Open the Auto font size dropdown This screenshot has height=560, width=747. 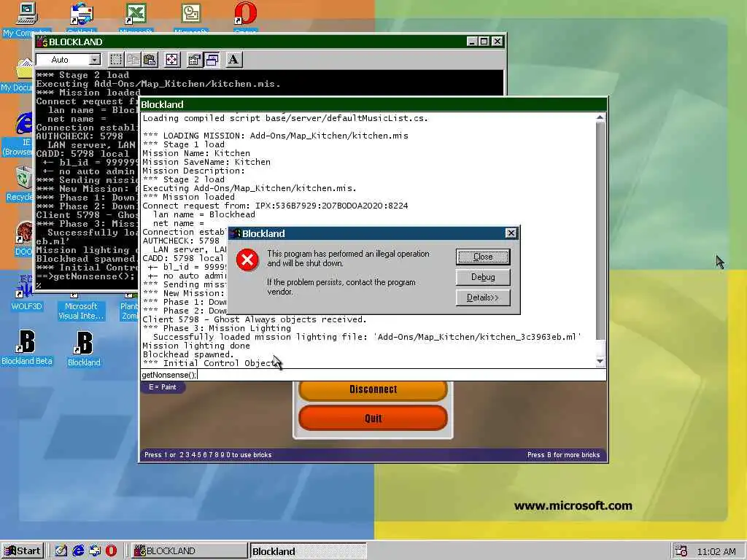click(x=95, y=60)
